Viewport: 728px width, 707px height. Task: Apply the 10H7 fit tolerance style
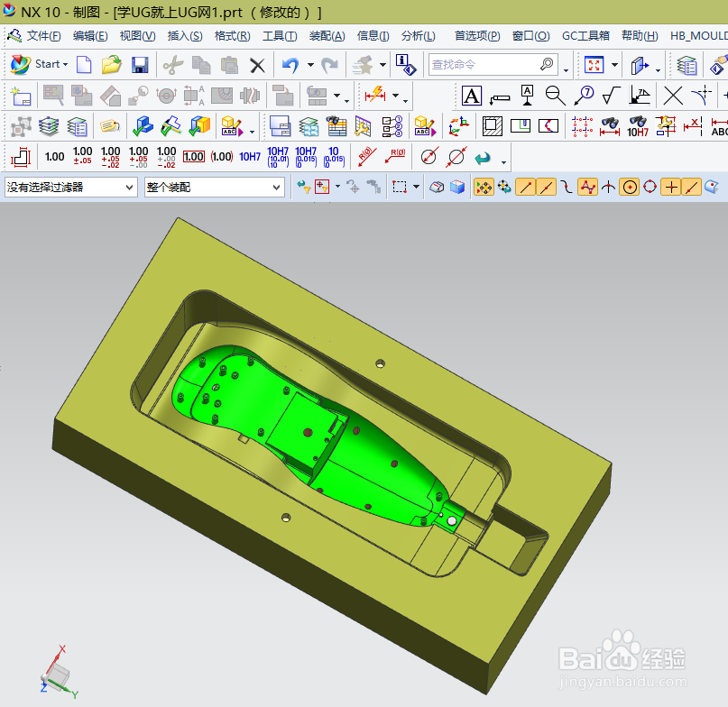click(250, 156)
